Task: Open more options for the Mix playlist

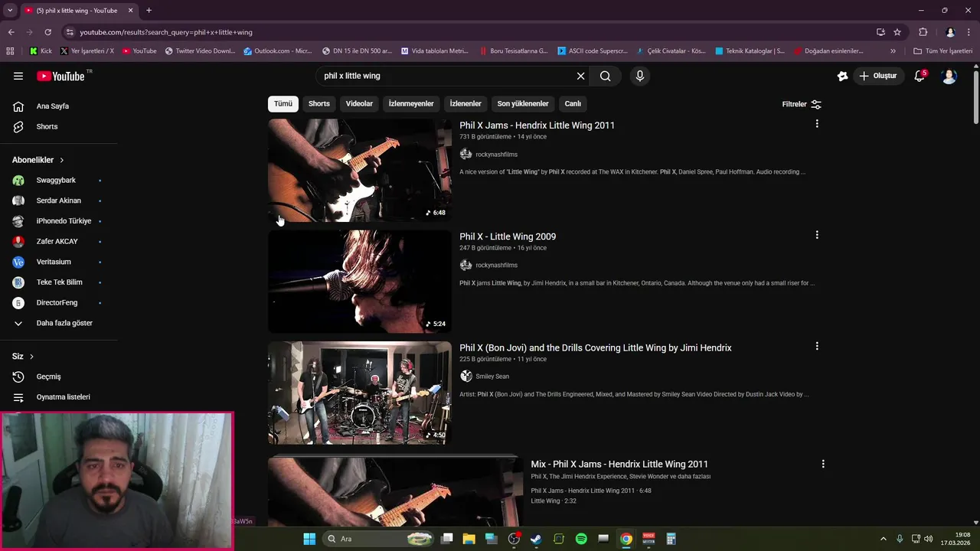Action: coord(823,464)
